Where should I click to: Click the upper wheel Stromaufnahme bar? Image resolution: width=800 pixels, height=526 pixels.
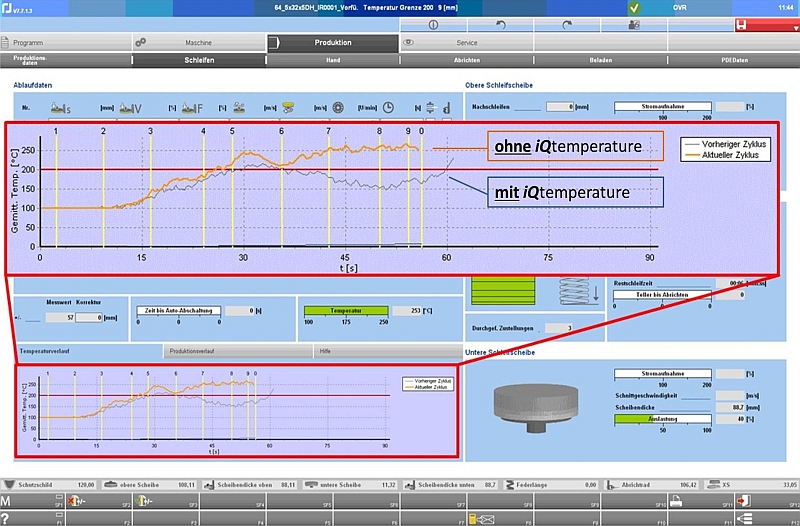coord(663,107)
